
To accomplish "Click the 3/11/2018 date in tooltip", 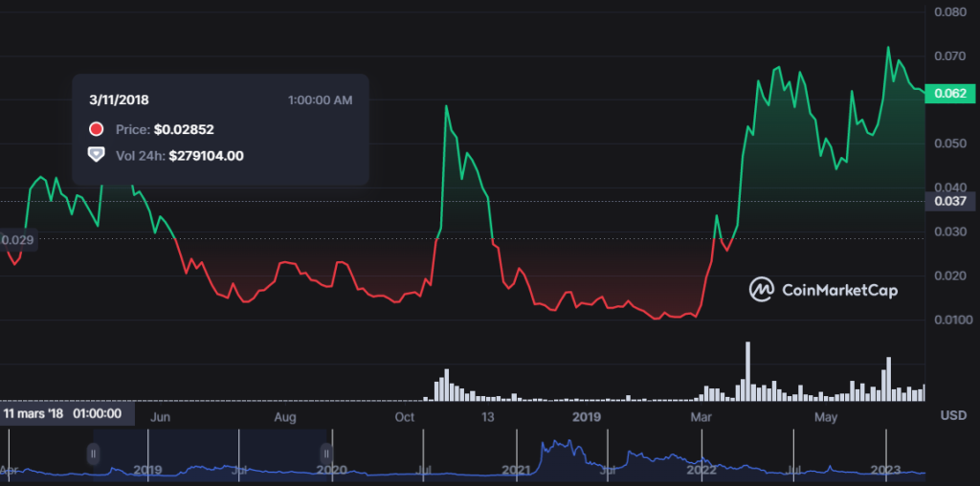I will [x=120, y=99].
